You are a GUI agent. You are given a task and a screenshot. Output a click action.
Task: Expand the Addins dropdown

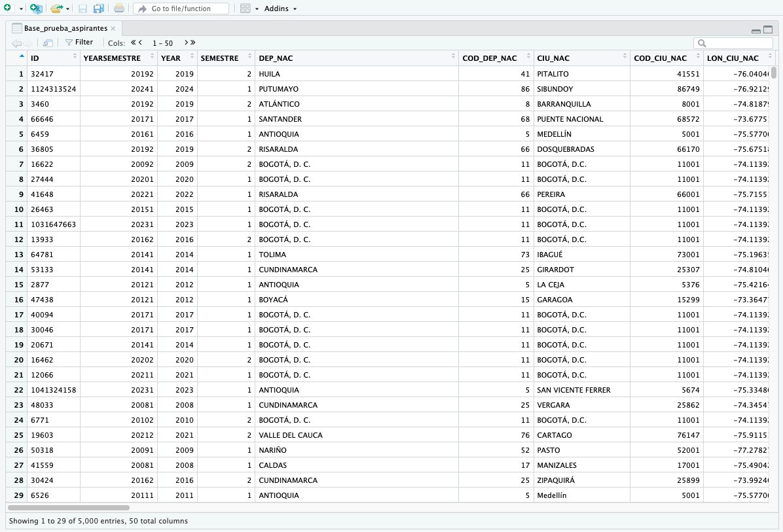coord(280,9)
